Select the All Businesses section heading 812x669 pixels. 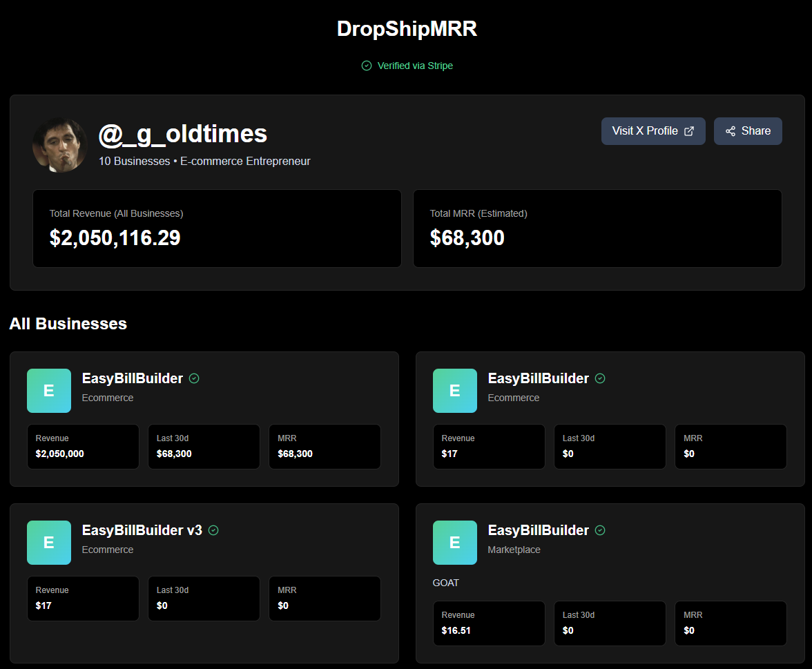(68, 323)
